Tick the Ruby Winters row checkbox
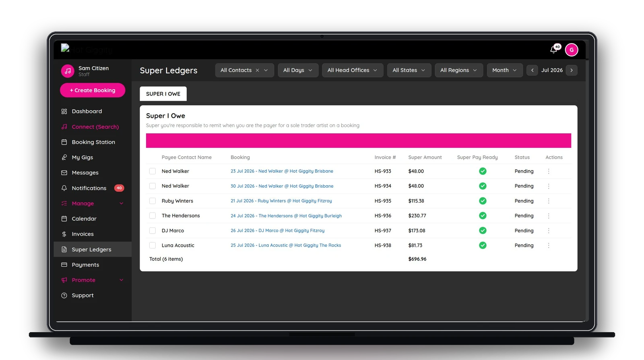 [x=153, y=201]
